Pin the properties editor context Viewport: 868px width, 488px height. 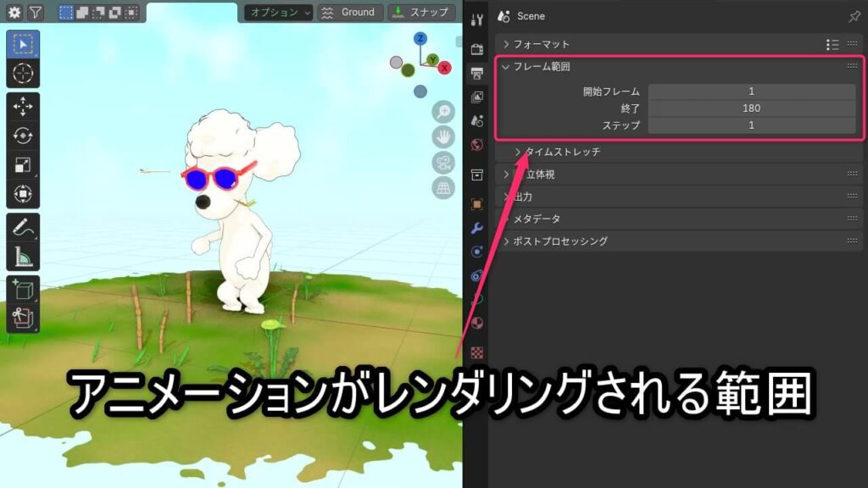click(x=854, y=17)
